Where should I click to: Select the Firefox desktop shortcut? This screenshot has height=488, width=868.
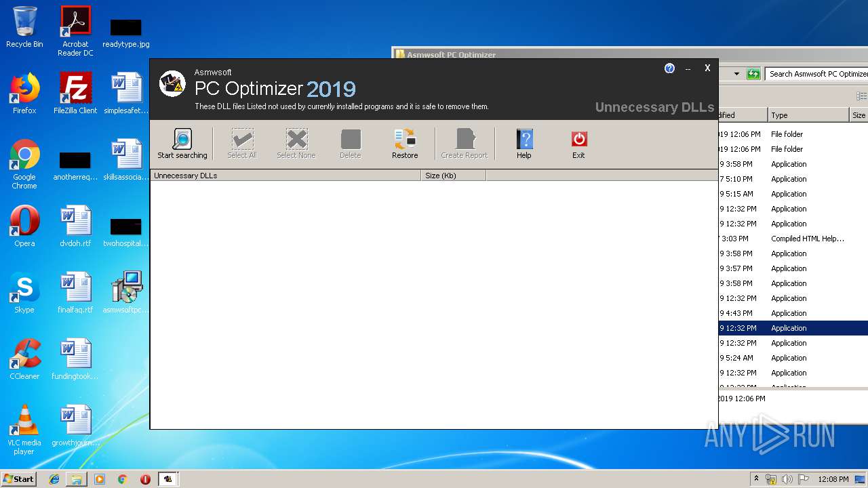point(24,94)
